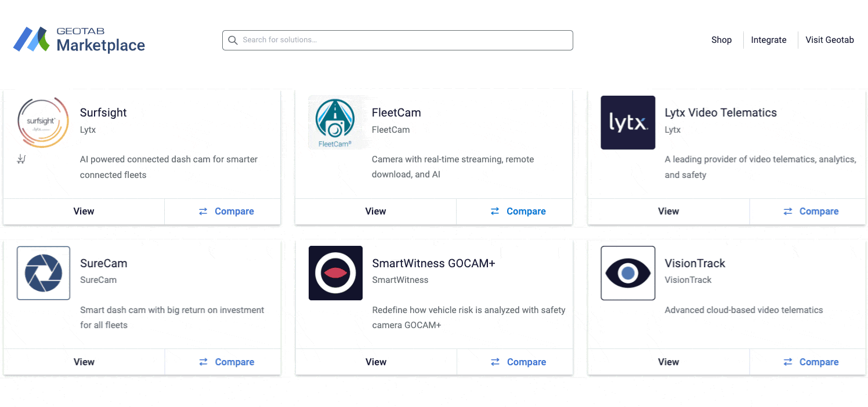Click compare arrows icon on Lytx card
868x407 pixels.
[x=788, y=212]
